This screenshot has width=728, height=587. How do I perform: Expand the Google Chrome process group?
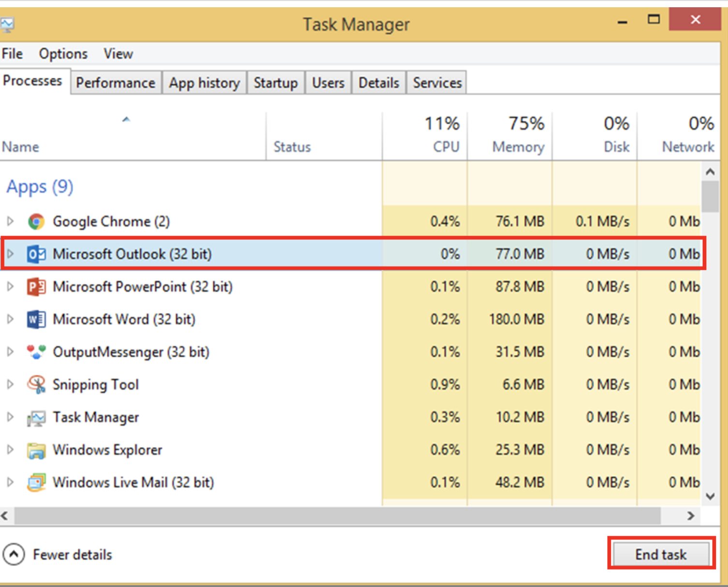click(10, 221)
